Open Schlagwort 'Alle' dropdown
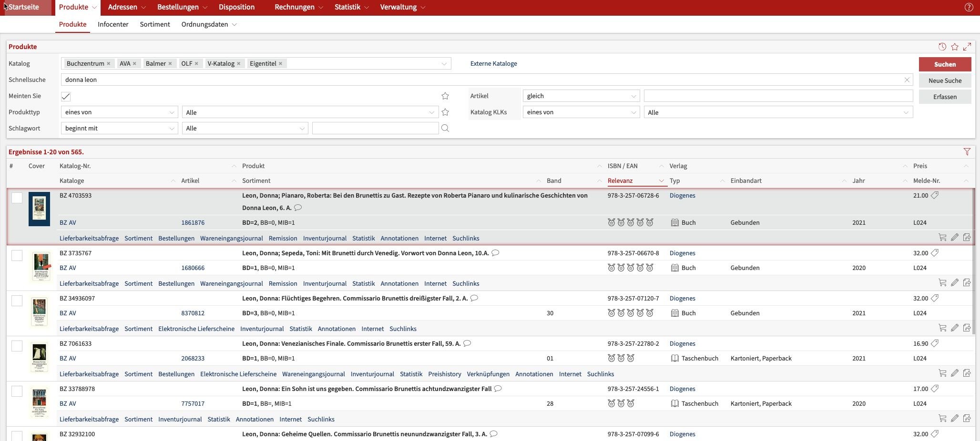 click(x=245, y=129)
